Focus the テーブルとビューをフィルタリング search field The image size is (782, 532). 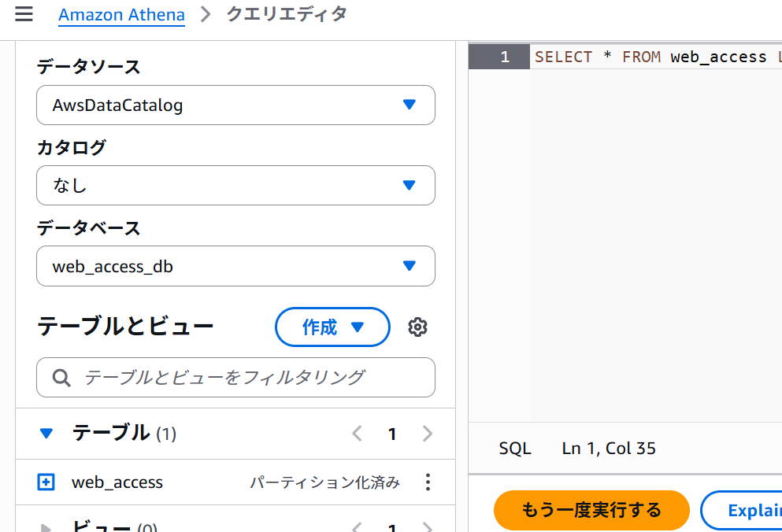pyautogui.click(x=236, y=378)
